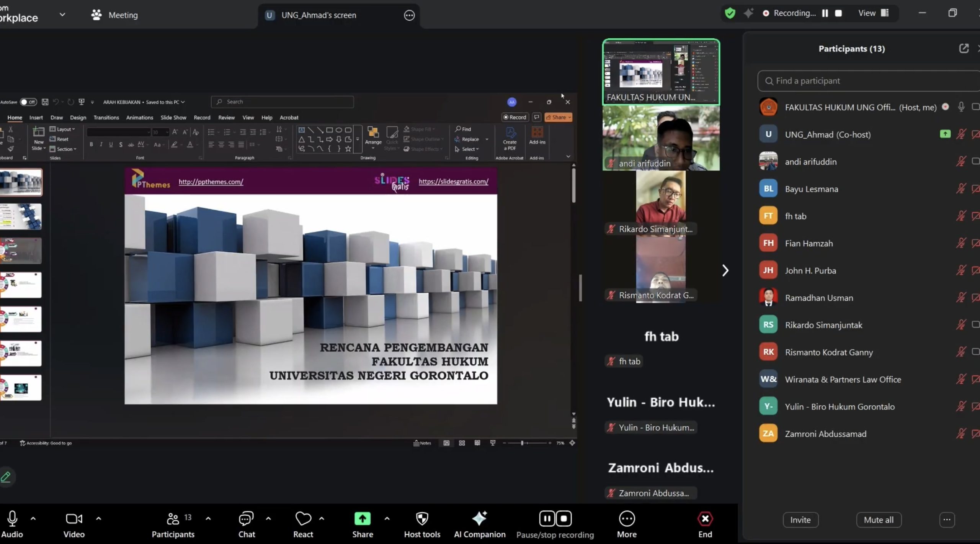Open the More options icon
The image size is (980, 544).
[x=627, y=519]
